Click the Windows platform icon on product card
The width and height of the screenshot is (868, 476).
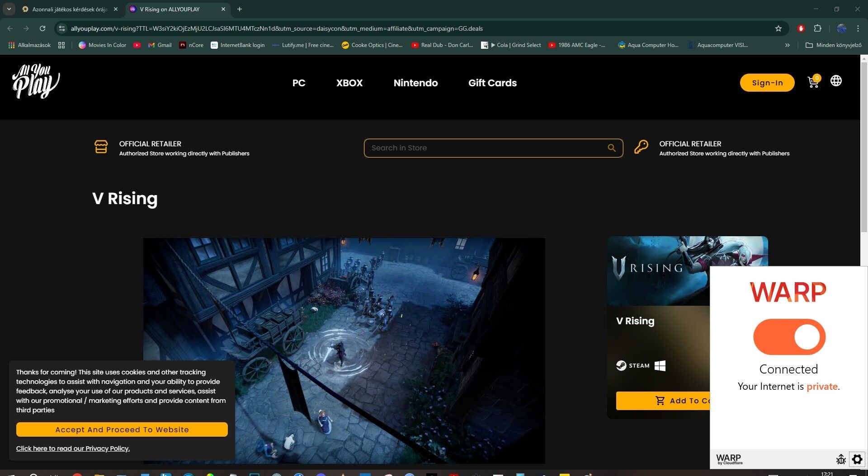pos(660,365)
